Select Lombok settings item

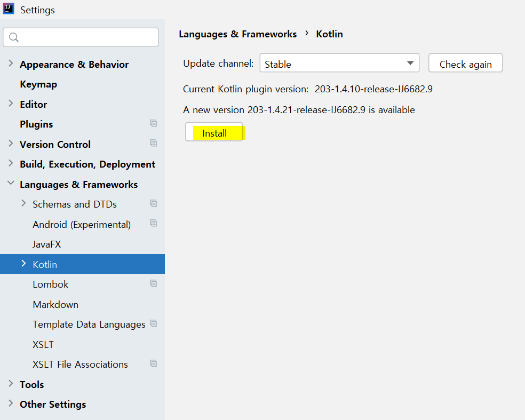(x=50, y=284)
